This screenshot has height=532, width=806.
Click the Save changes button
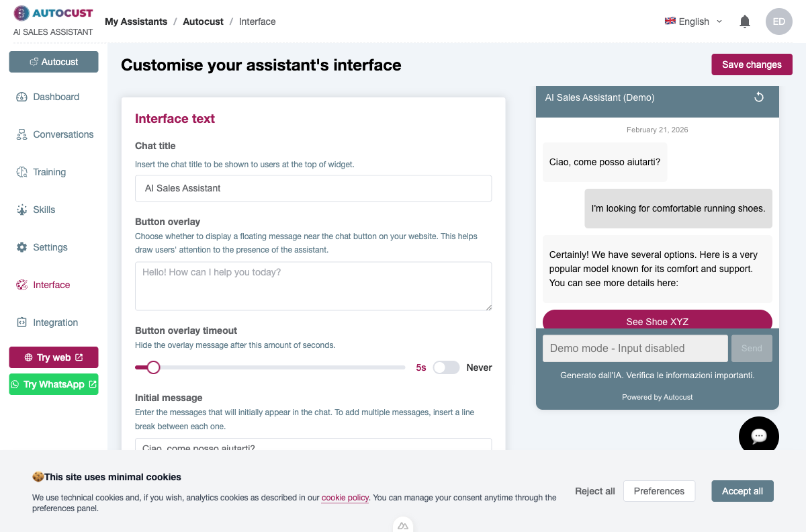click(752, 64)
